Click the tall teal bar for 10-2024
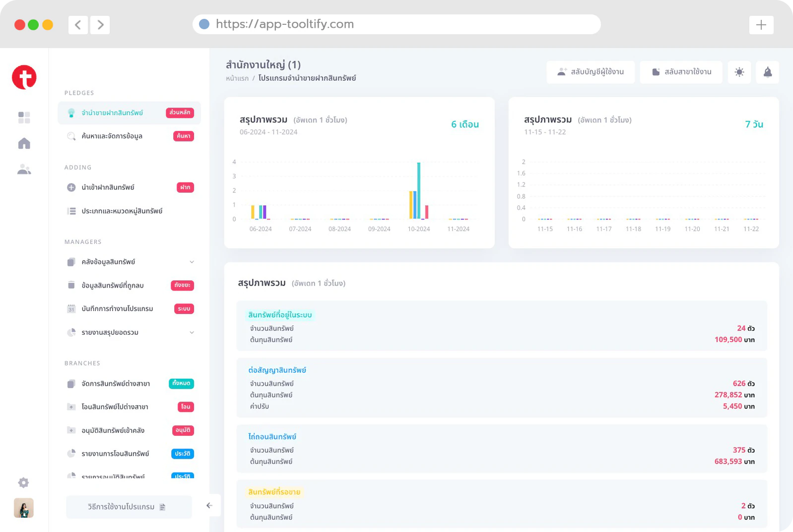The height and width of the screenshot is (532, 793). tap(419, 190)
